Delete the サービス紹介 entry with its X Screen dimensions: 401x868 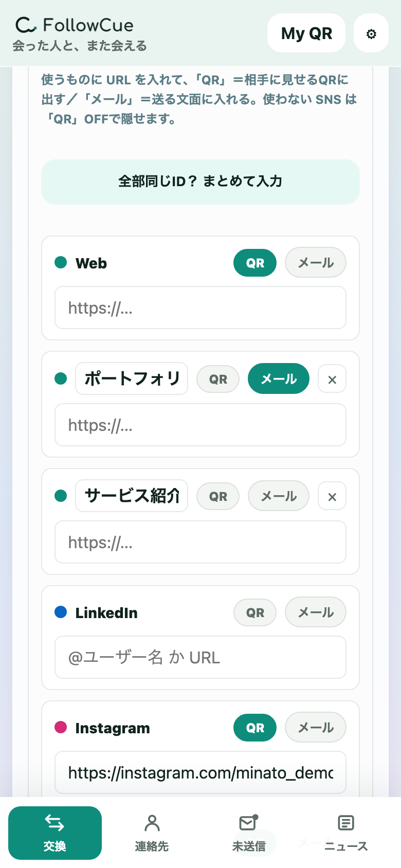tap(332, 496)
